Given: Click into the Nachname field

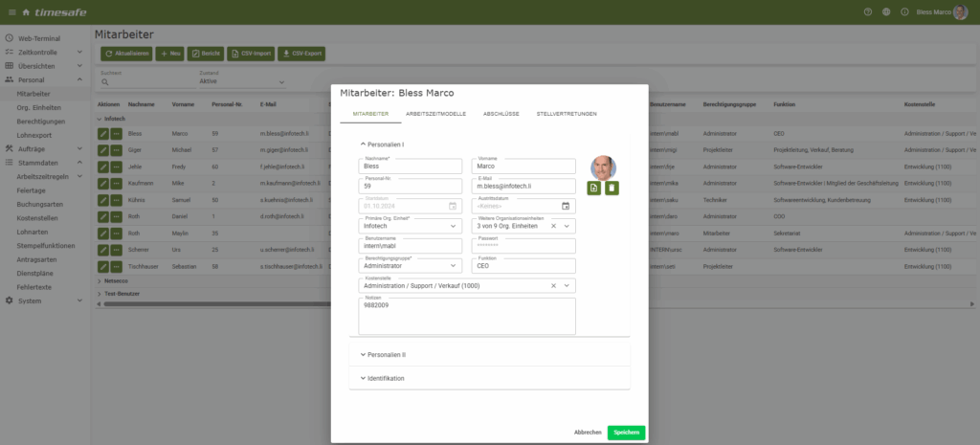Looking at the screenshot, I should pyautogui.click(x=410, y=167).
